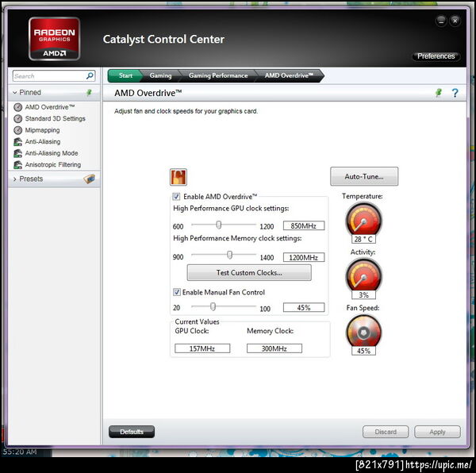Click the 3% activity reading
The width and height of the screenshot is (476, 473).
click(x=363, y=294)
